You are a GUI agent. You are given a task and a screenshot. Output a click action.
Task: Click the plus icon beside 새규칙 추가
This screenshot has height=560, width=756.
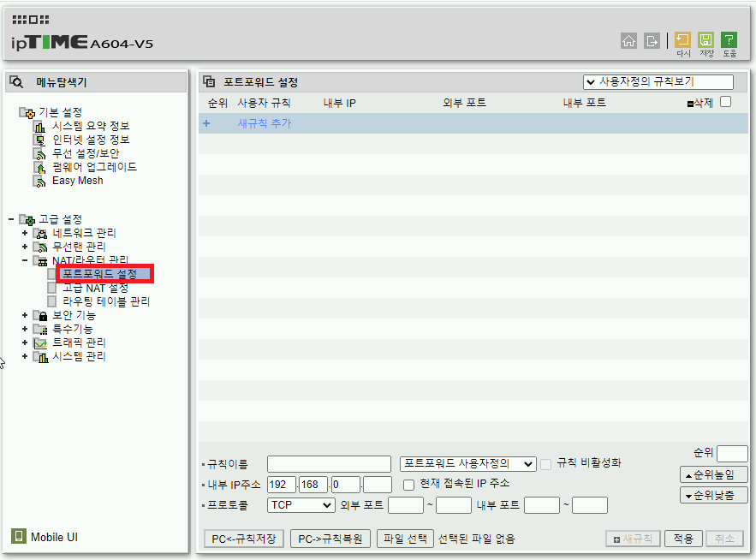206,123
